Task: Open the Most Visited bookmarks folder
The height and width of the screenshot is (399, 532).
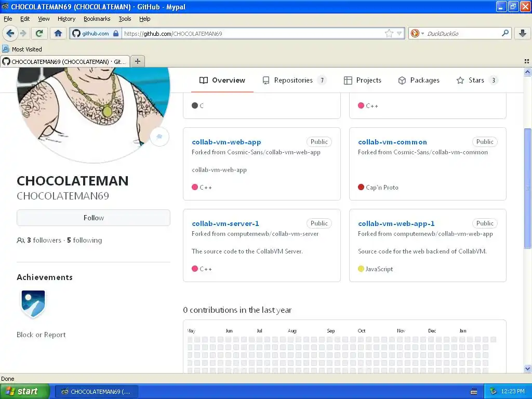Action: coord(22,49)
